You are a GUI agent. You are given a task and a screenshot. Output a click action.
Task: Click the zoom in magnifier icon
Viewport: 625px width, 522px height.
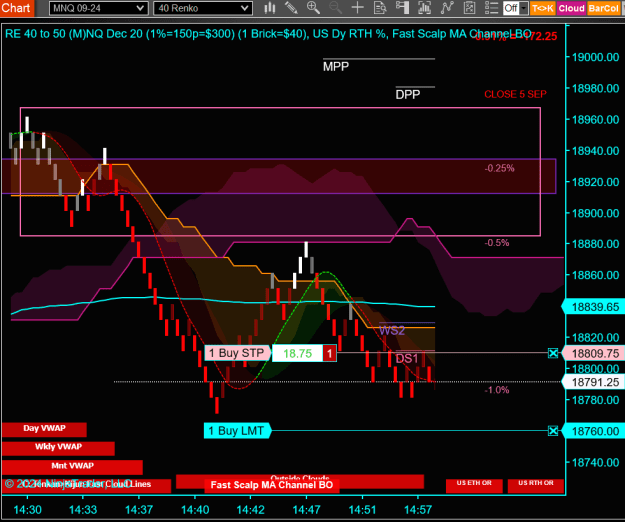point(313,8)
